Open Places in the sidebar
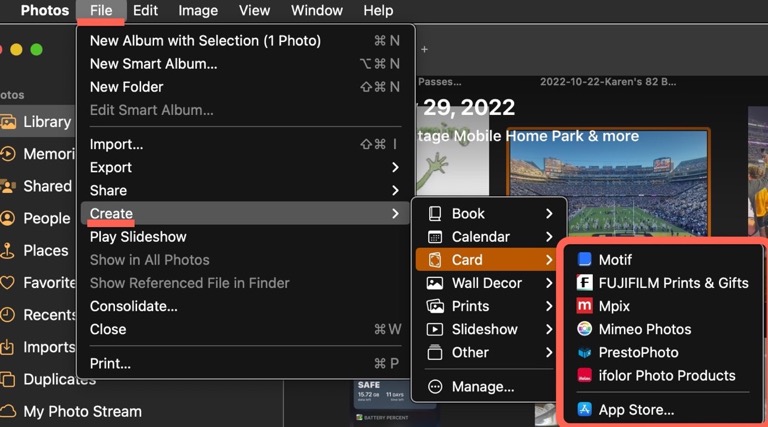768x427 pixels. (45, 251)
